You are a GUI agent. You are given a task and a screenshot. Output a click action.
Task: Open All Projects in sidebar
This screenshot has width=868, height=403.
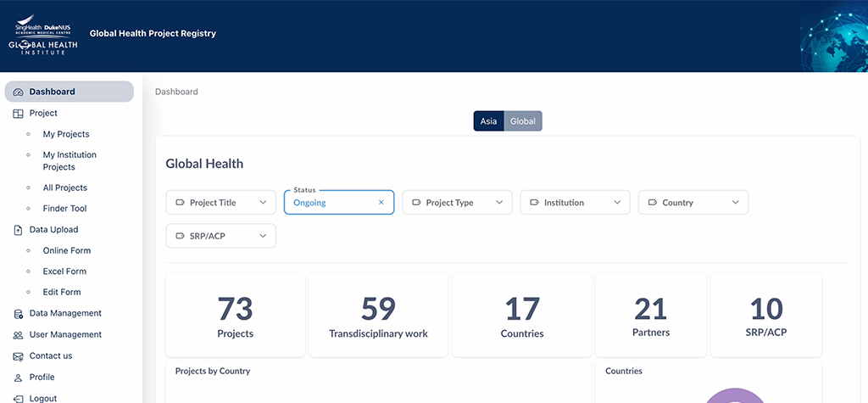(64, 188)
